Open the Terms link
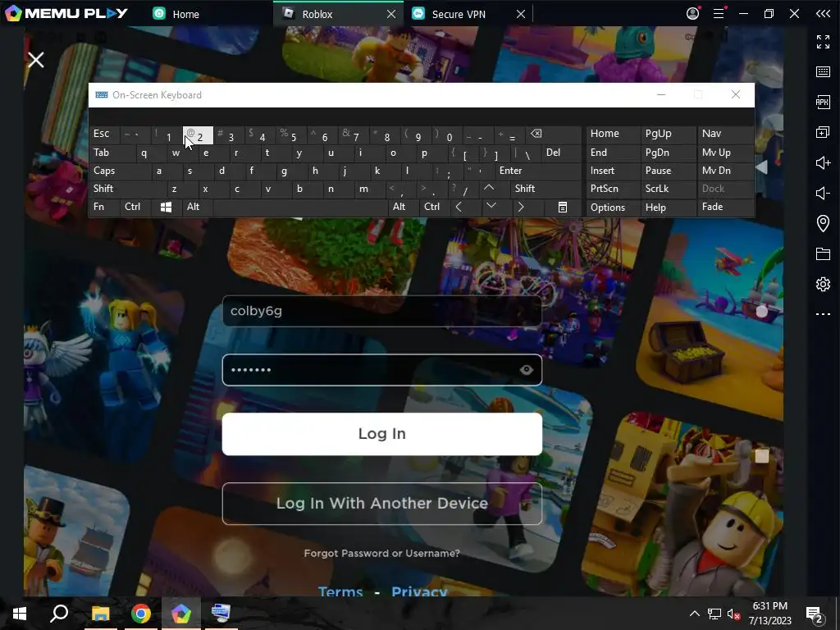Image resolution: width=840 pixels, height=630 pixels. coord(340,591)
